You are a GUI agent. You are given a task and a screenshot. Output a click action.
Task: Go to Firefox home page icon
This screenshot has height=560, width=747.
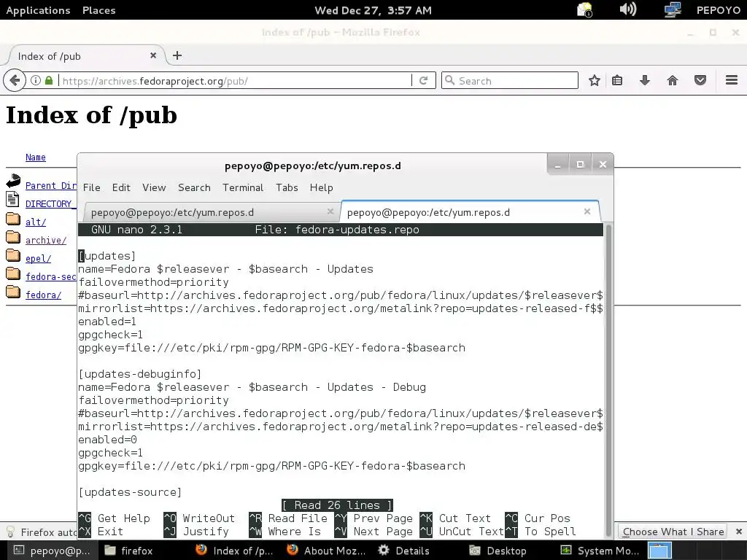click(672, 80)
